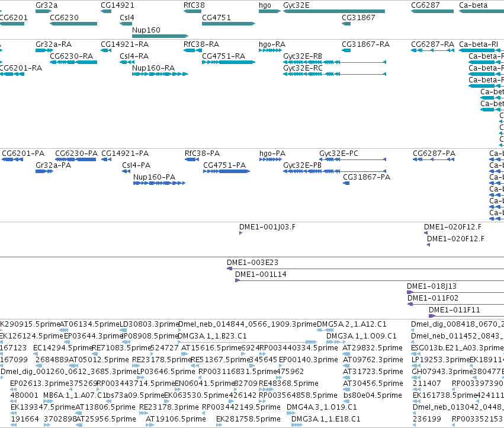This screenshot has width=504, height=428.
Task: Select the DME1-001L14 clone line
Action: pos(370,280)
